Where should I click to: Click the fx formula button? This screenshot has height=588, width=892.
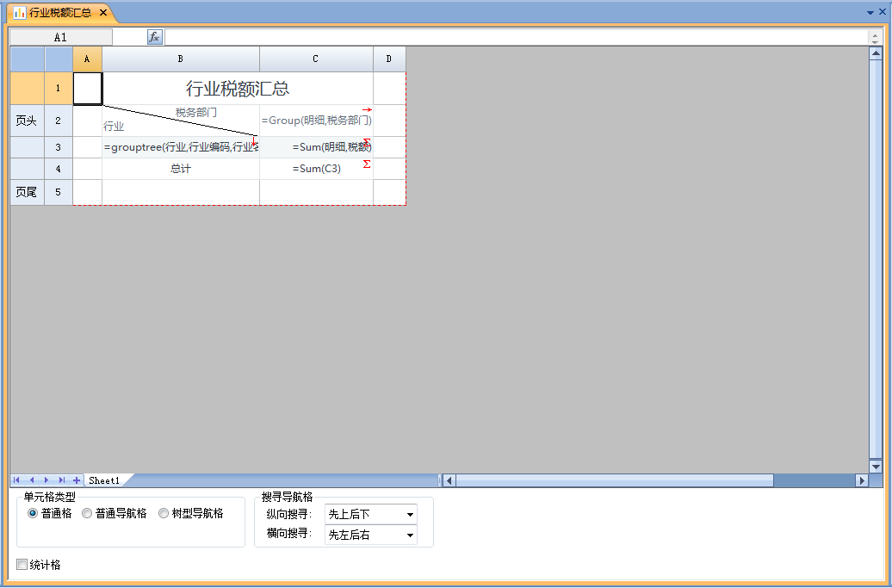(155, 37)
